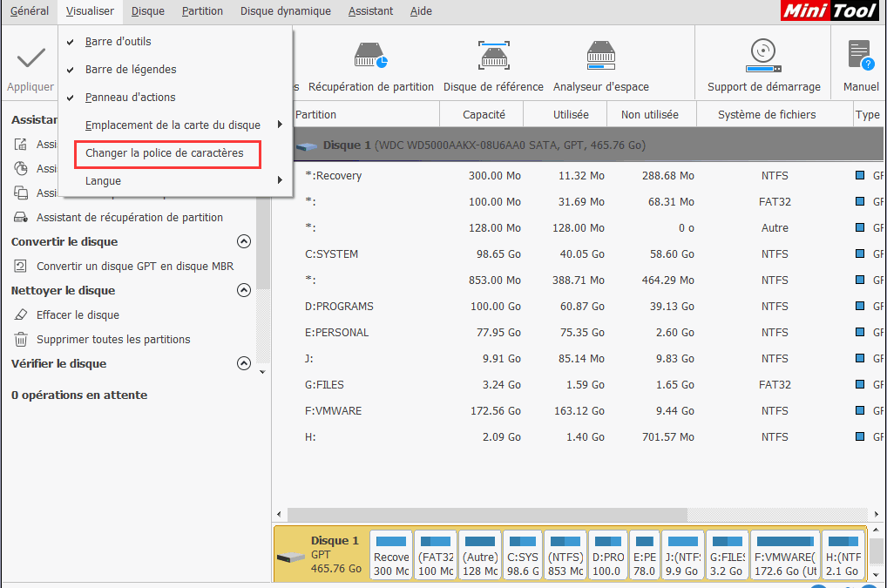Disable the Panneau d'actions option
Screen dimensions: 887x588
pos(130,98)
